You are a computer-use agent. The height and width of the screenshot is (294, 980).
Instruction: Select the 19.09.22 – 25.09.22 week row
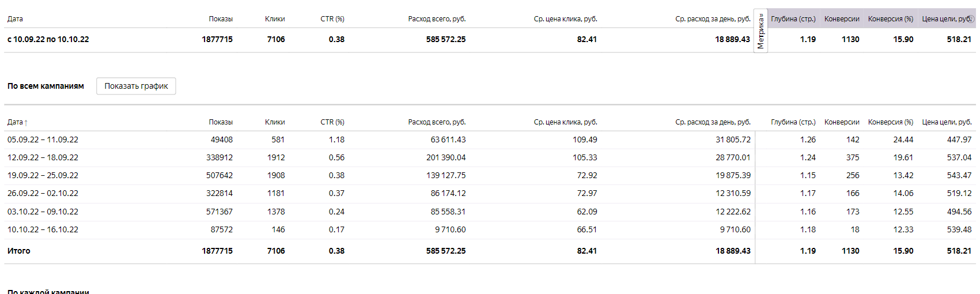tap(43, 175)
